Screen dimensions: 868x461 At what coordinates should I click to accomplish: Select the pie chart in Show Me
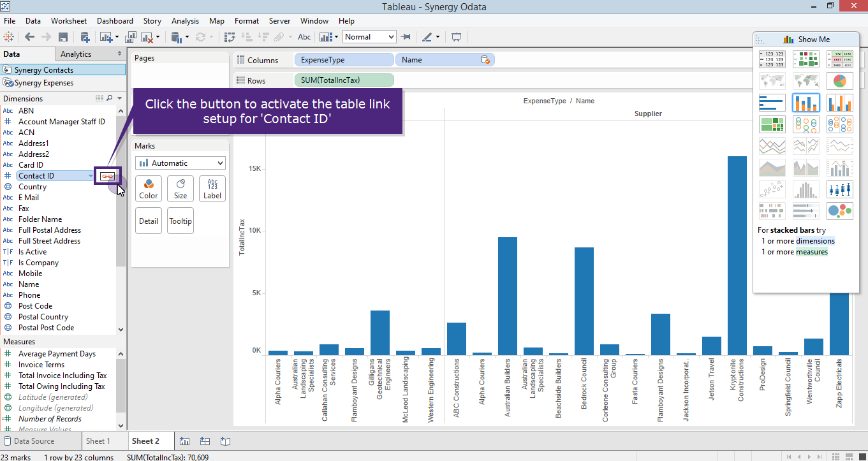coord(839,81)
